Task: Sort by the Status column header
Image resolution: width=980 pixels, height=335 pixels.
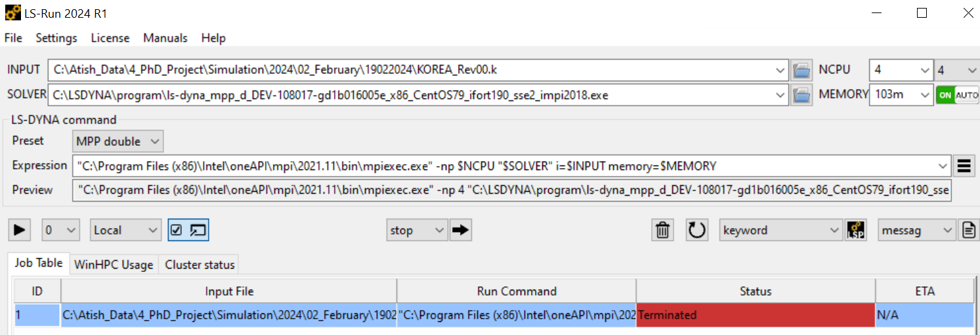Action: pyautogui.click(x=756, y=291)
